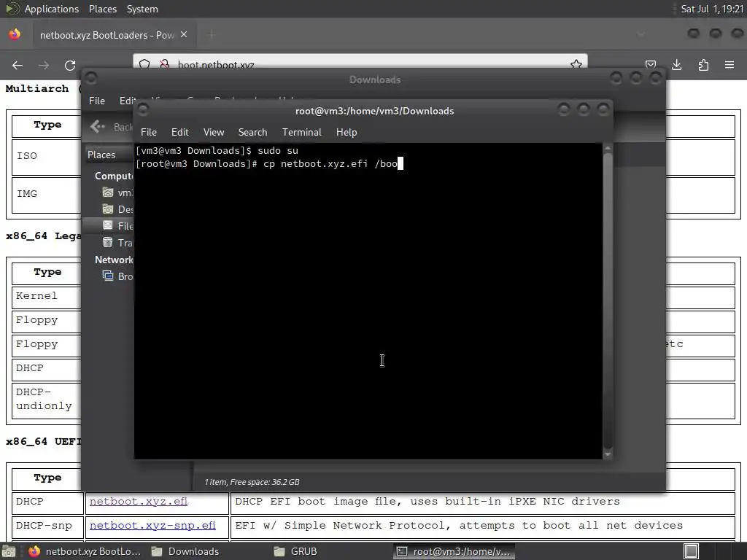The image size is (747, 560).
Task: Open Search menu in terminal window
Action: click(252, 133)
